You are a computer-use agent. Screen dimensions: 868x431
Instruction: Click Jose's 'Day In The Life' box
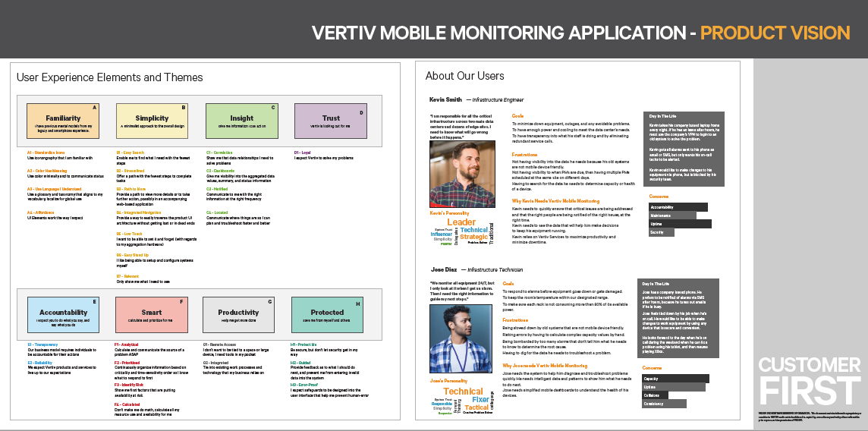coord(678,319)
